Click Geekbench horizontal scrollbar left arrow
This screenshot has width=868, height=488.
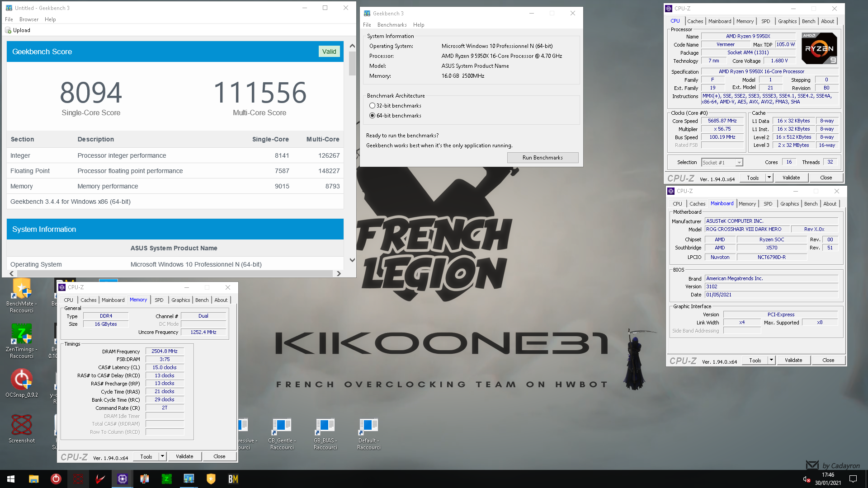pyautogui.click(x=11, y=273)
